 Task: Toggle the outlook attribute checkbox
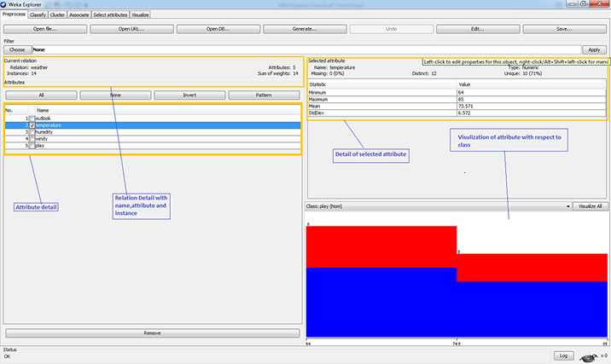point(32,118)
